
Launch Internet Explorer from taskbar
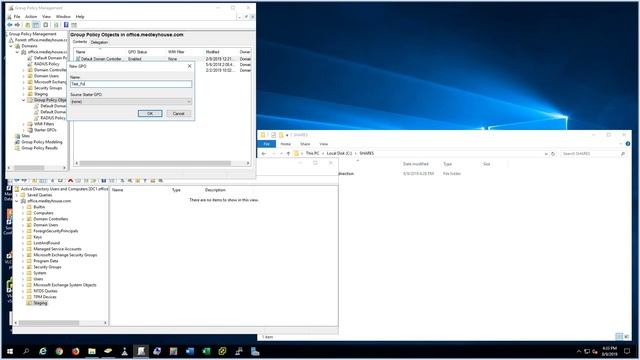click(43, 351)
